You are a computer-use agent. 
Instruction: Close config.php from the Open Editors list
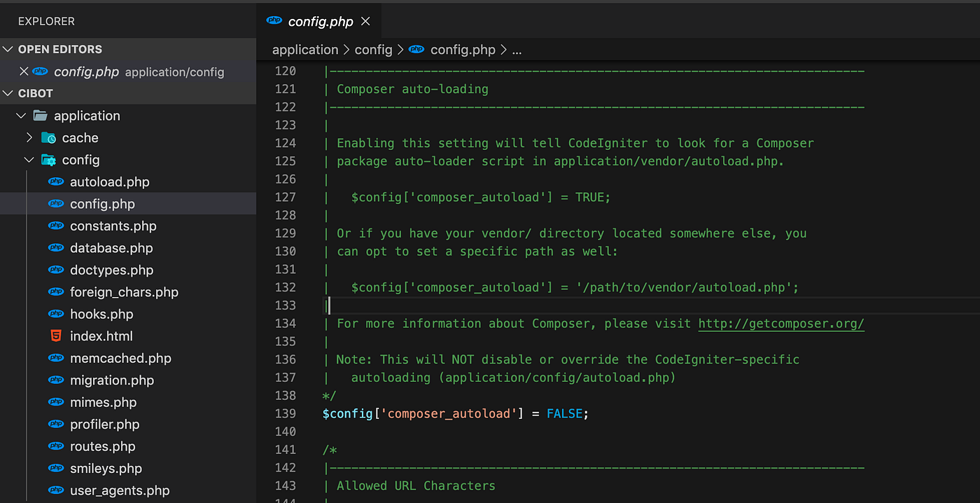24,71
